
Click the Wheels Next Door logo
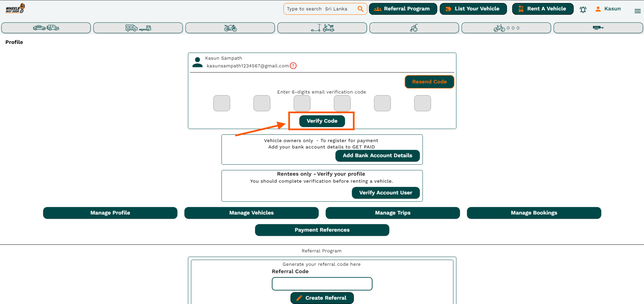[15, 8]
